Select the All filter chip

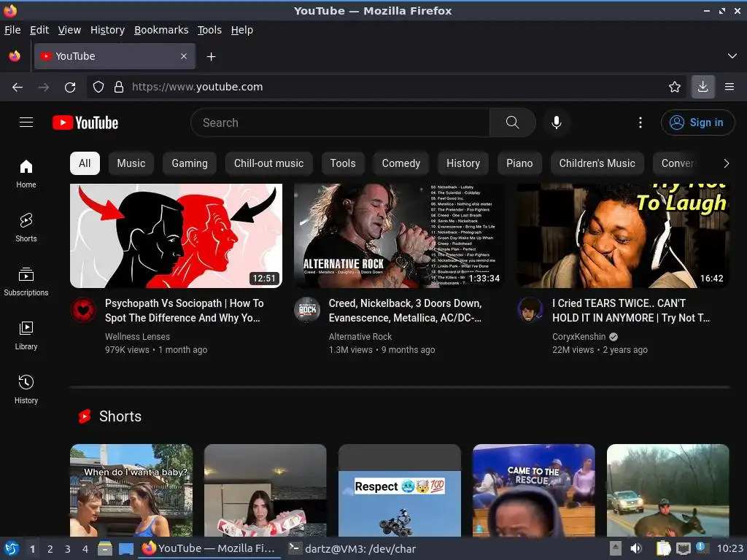coord(85,163)
